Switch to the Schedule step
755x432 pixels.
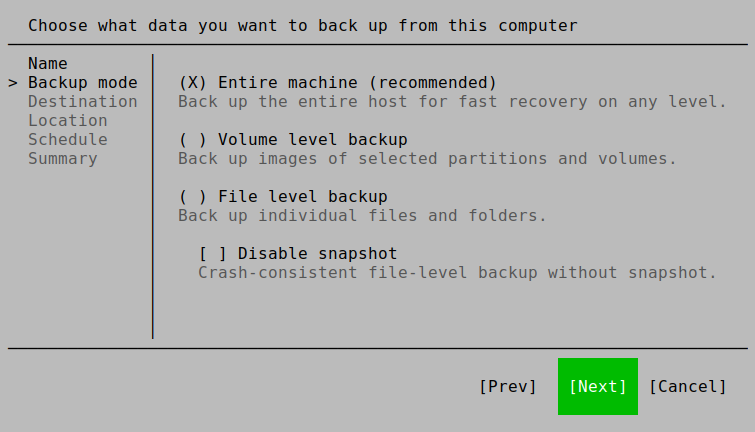[x=67, y=139]
